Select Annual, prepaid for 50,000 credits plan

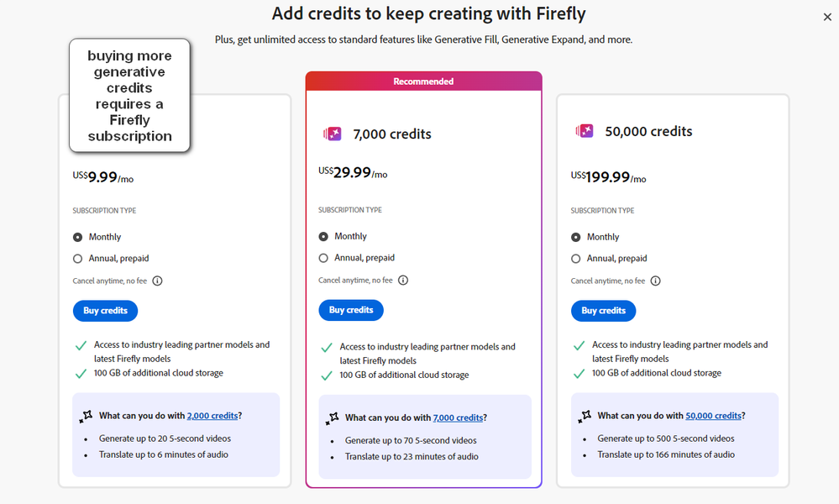point(576,259)
